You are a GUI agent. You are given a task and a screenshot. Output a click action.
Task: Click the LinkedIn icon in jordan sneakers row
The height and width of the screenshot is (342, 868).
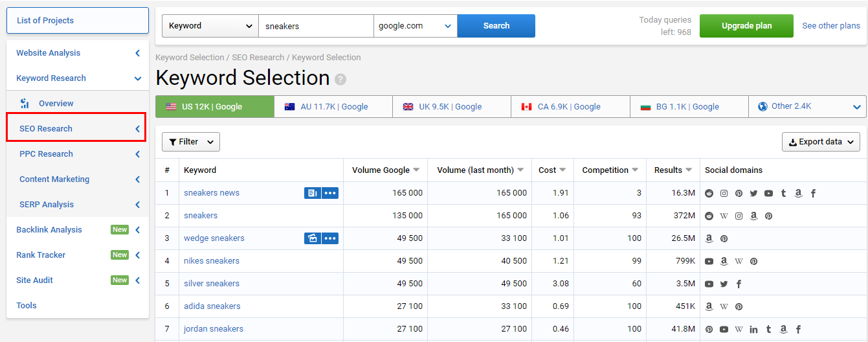click(x=753, y=329)
